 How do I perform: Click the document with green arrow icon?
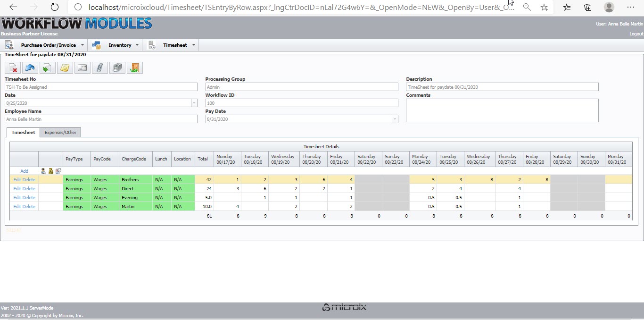coord(48,68)
